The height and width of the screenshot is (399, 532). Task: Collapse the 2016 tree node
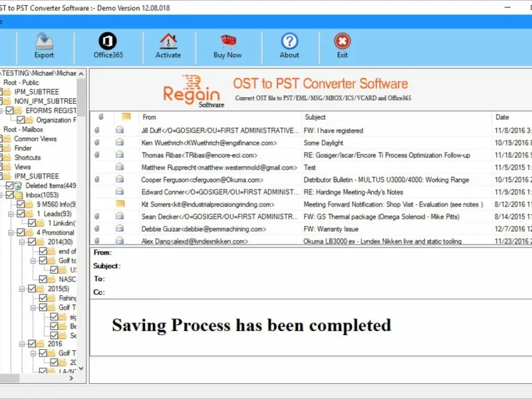22,344
